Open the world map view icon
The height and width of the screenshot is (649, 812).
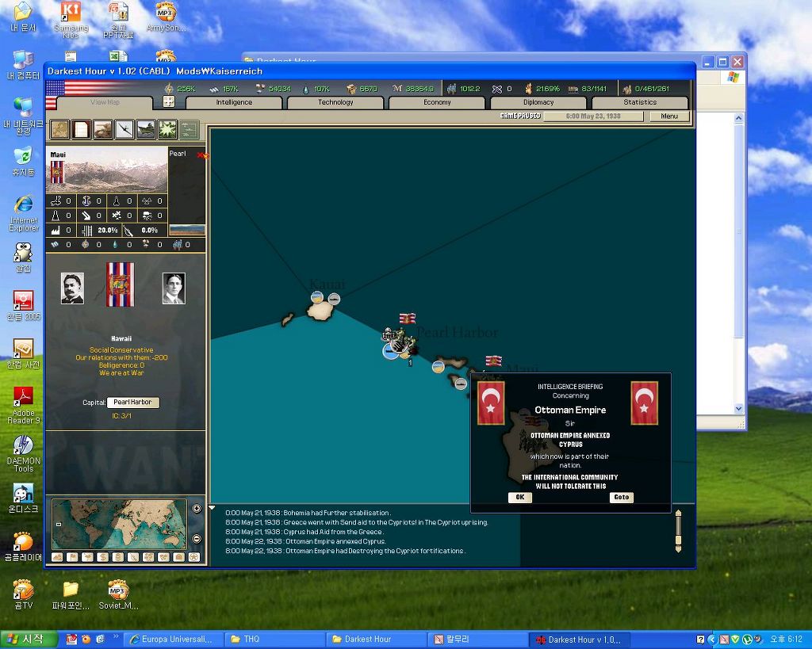59,129
